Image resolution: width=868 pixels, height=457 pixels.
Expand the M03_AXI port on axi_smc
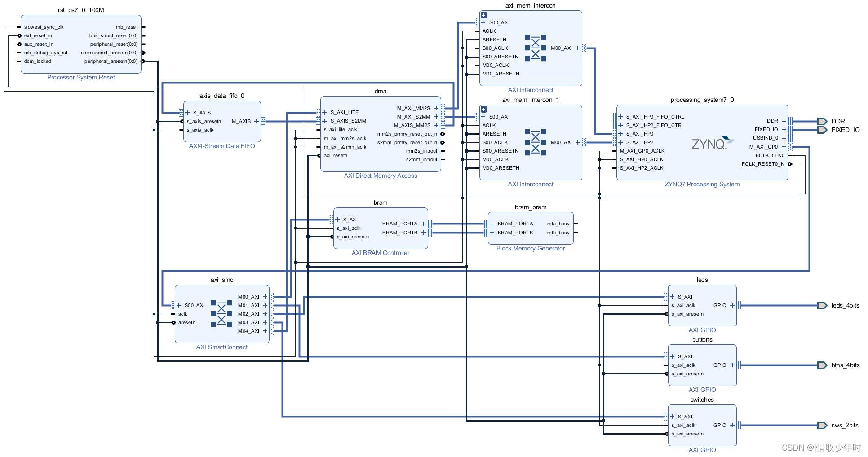(265, 322)
